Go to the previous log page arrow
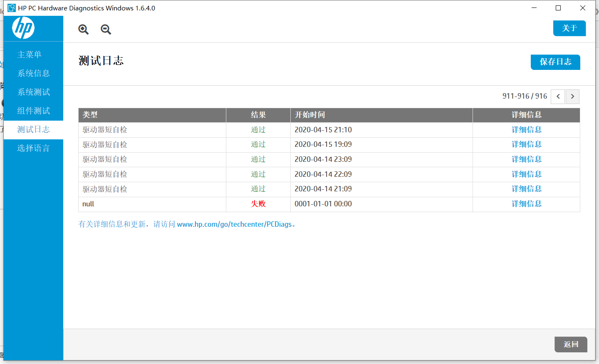 click(558, 97)
